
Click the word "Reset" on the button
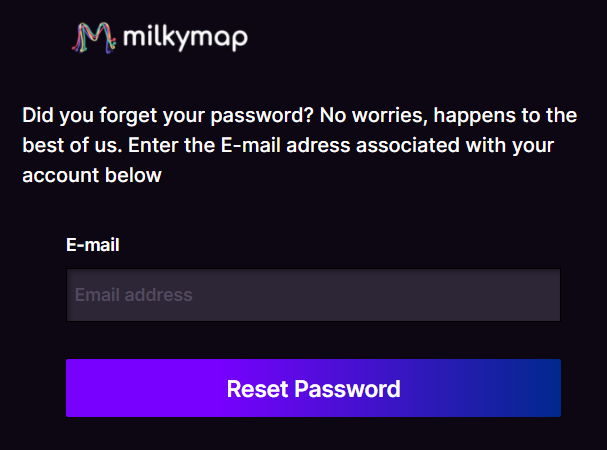(257, 389)
